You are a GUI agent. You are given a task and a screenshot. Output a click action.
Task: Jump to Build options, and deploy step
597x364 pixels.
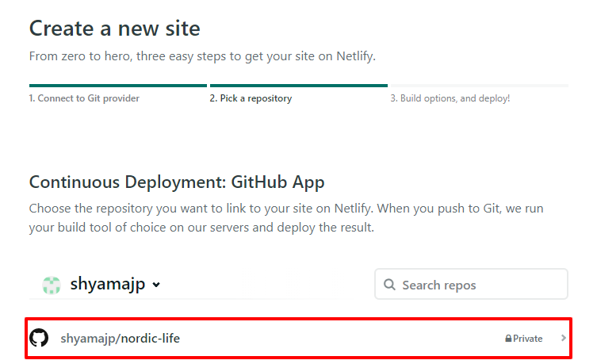pyautogui.click(x=450, y=98)
